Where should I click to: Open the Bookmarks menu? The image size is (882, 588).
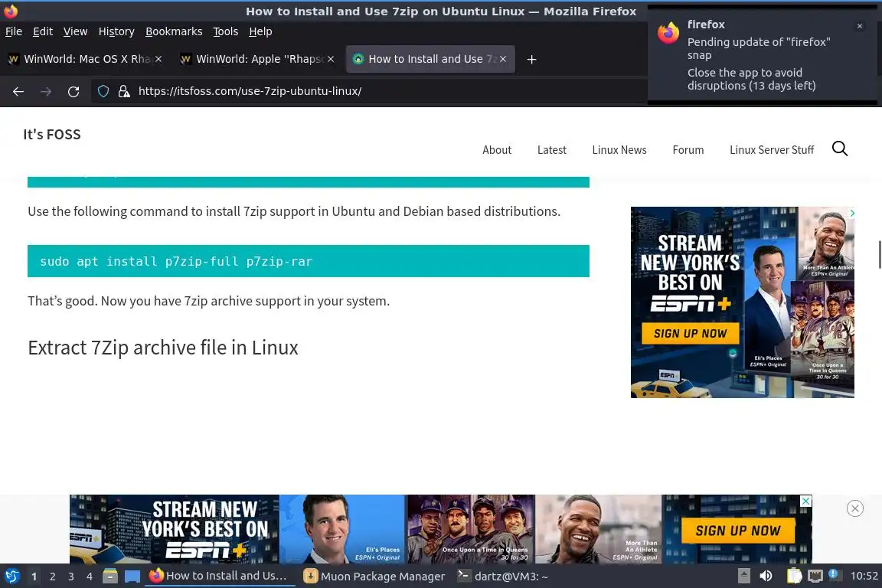click(x=174, y=31)
